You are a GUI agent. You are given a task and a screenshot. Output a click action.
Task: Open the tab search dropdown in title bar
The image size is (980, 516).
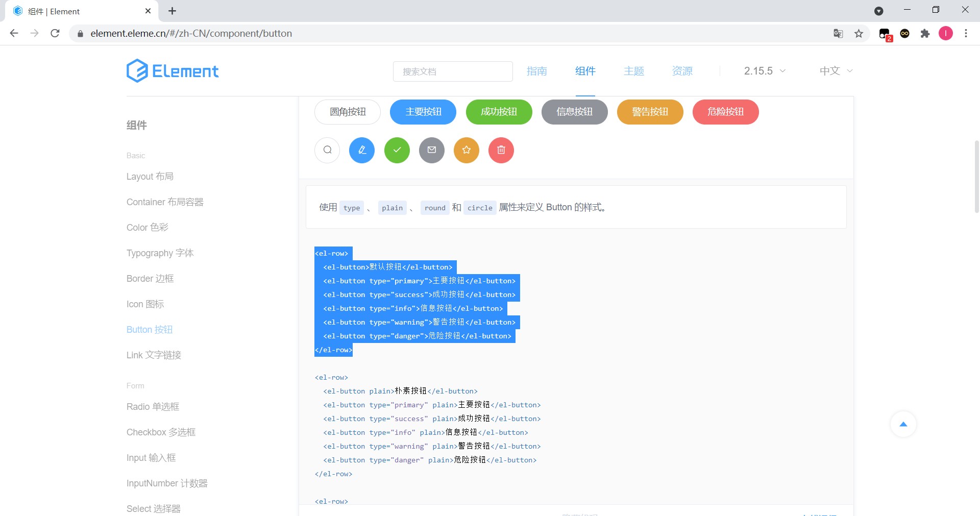pos(879,11)
